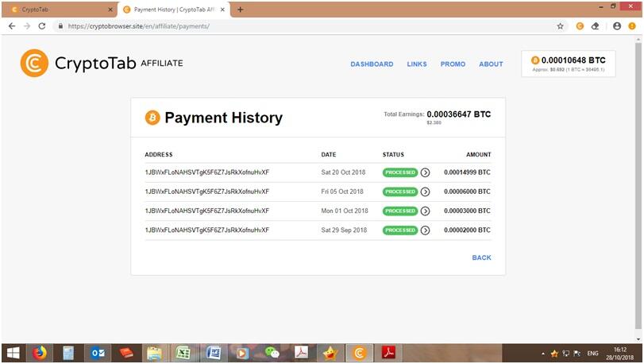644x364 pixels.
Task: Select the Payment History browser tab
Action: point(174,10)
